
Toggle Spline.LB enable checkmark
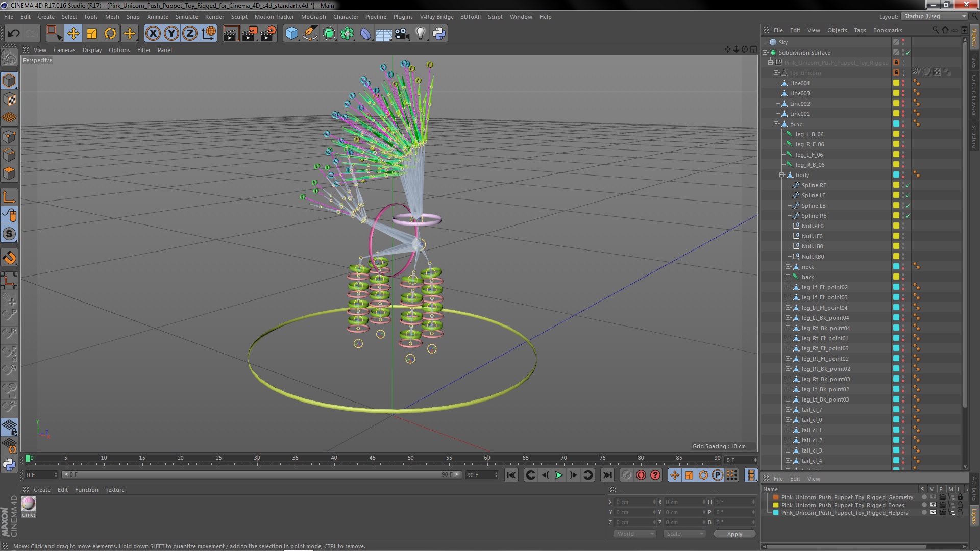(x=908, y=206)
